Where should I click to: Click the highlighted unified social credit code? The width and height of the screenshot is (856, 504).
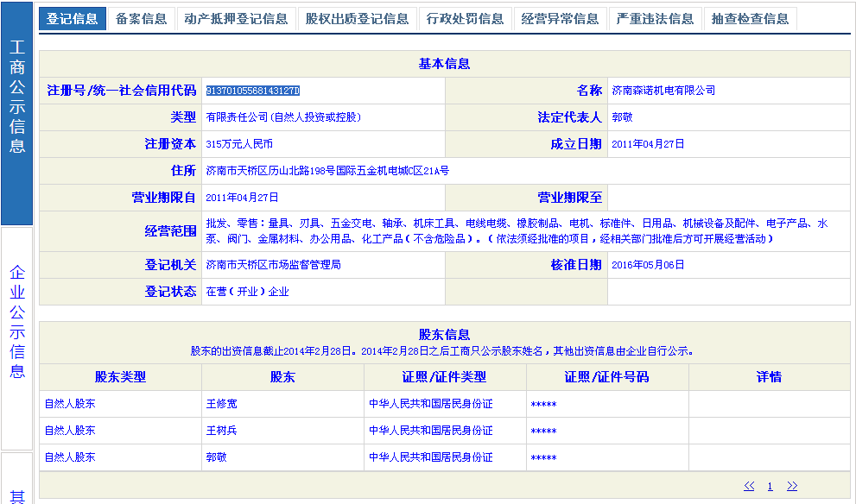point(252,91)
